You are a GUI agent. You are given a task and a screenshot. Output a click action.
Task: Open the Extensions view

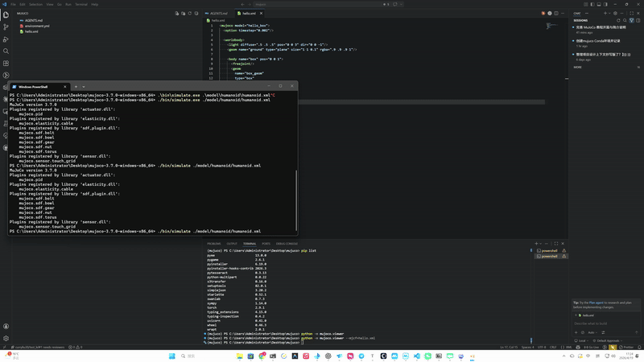pos(6,64)
